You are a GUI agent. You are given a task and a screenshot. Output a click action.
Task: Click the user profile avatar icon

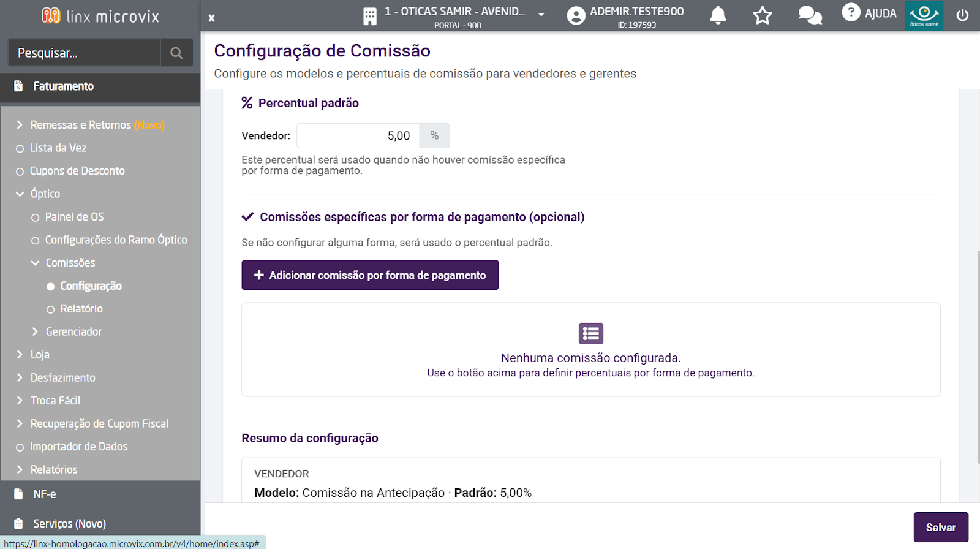point(576,15)
